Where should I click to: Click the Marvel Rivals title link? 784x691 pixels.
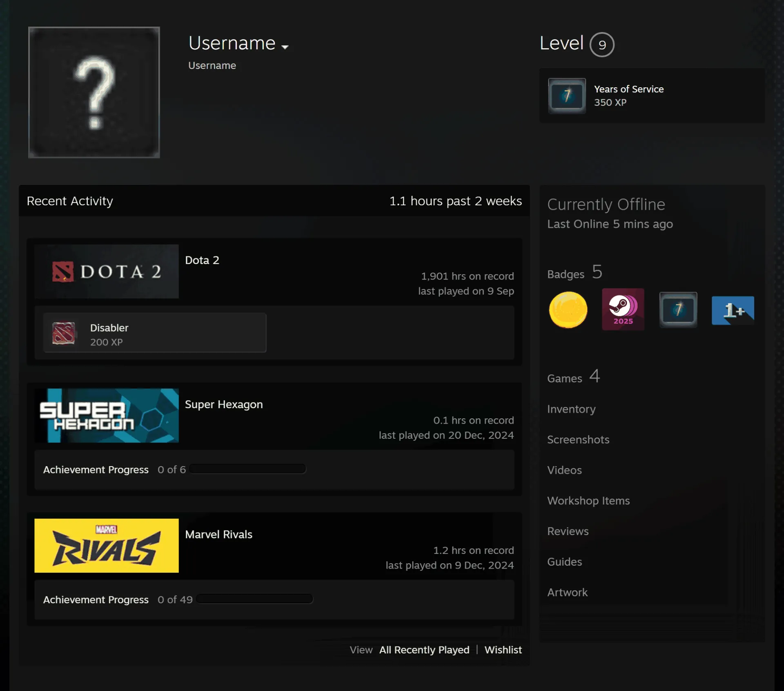point(218,534)
